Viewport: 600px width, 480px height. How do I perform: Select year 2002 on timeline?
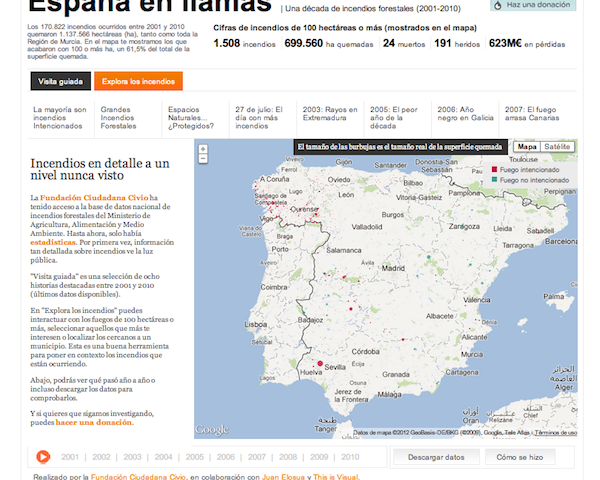(x=101, y=457)
